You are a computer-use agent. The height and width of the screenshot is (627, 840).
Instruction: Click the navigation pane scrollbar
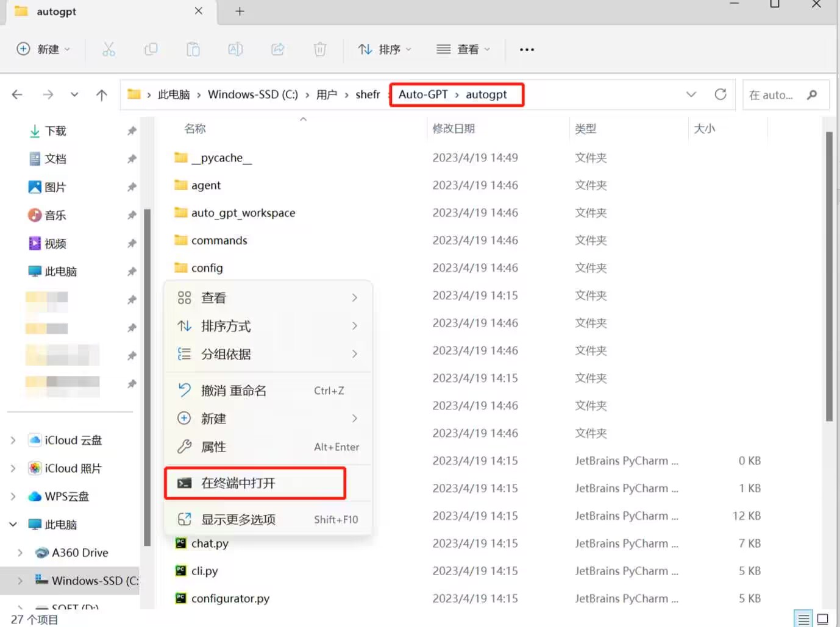click(x=147, y=378)
